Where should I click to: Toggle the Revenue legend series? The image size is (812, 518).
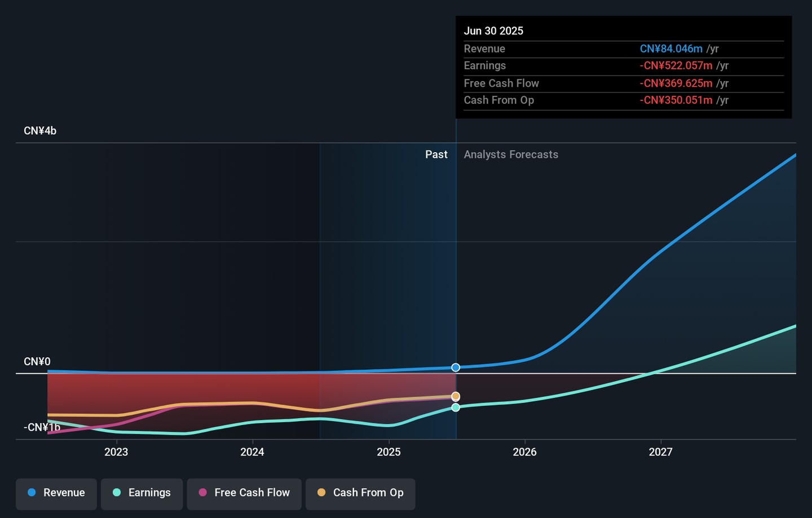click(x=56, y=493)
